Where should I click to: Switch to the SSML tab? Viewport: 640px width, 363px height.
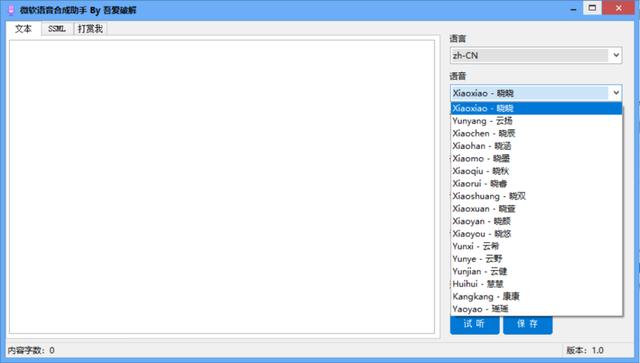(57, 29)
